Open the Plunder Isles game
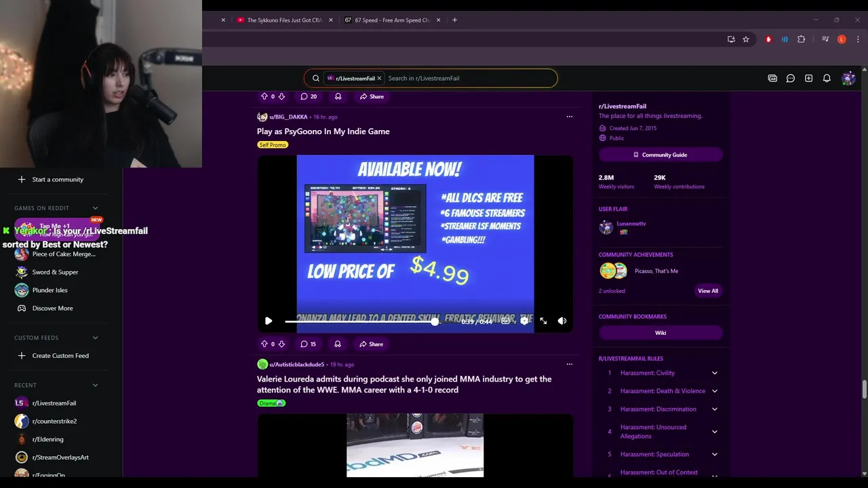The height and width of the screenshot is (488, 868). click(51, 290)
